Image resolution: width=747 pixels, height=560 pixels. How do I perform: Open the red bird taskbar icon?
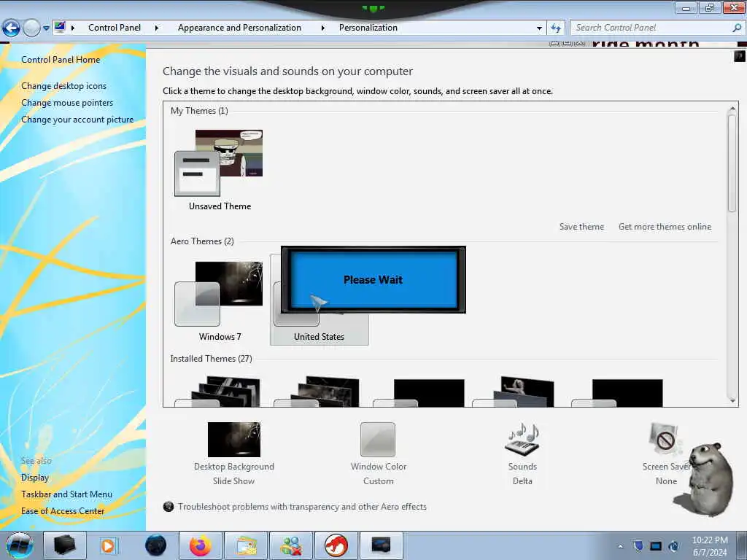336,545
